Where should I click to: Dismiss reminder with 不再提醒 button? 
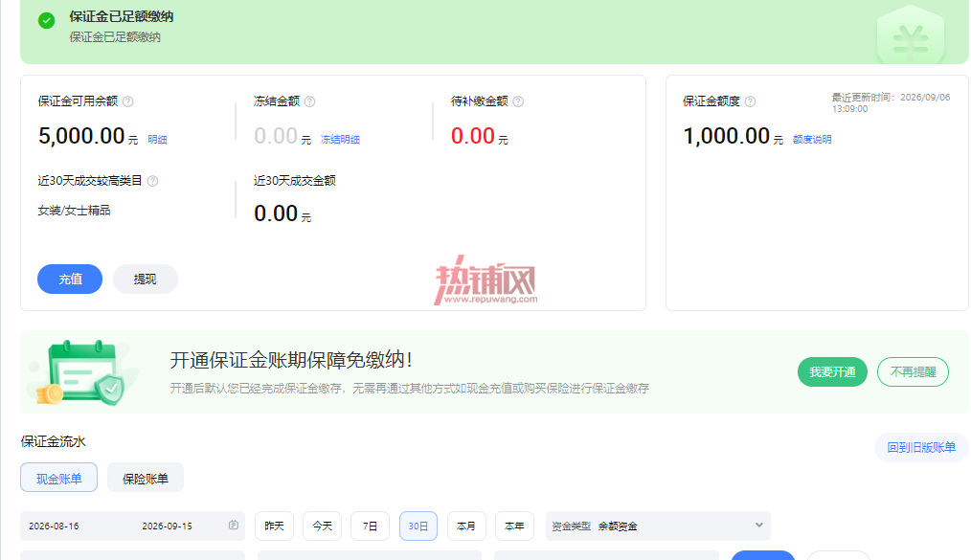click(x=913, y=371)
